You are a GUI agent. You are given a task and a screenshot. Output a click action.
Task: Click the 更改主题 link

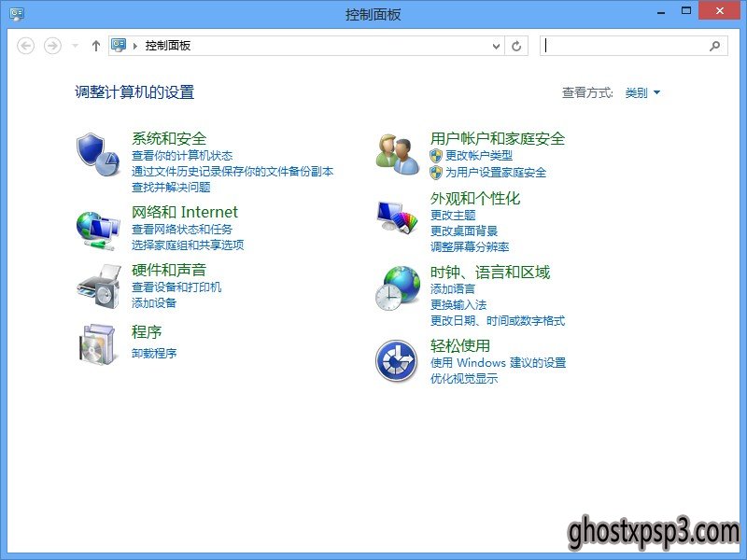click(x=453, y=216)
